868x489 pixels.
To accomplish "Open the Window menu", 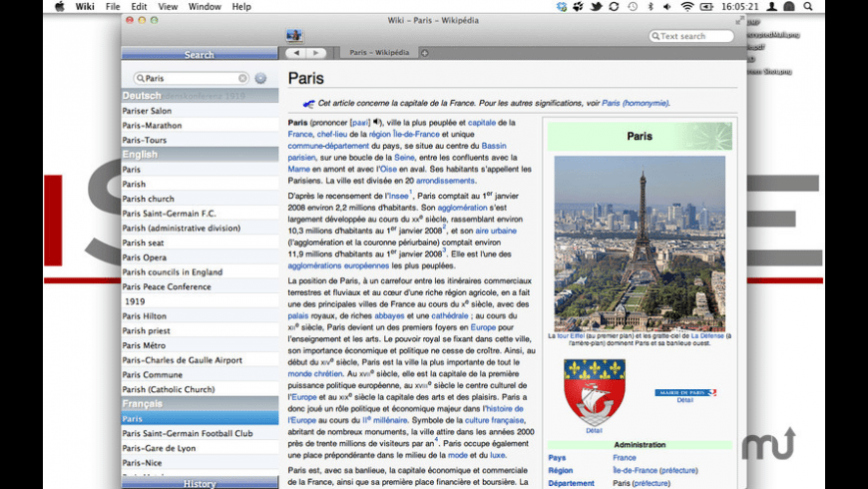I will [205, 7].
